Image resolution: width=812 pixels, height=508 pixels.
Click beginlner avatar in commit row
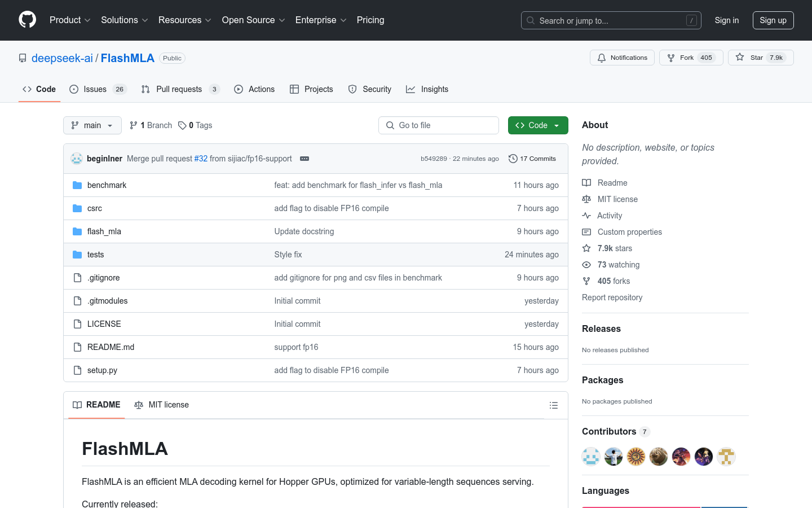pos(77,159)
